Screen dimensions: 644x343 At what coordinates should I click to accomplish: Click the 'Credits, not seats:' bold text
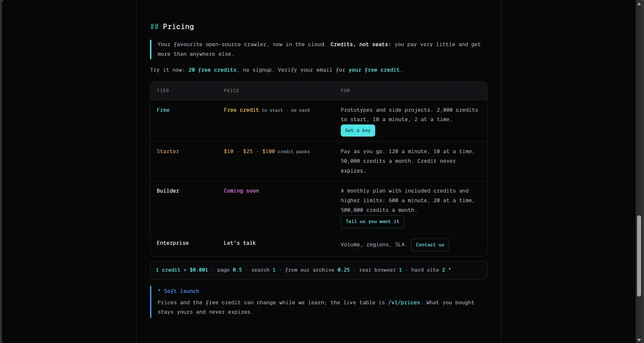tap(361, 45)
